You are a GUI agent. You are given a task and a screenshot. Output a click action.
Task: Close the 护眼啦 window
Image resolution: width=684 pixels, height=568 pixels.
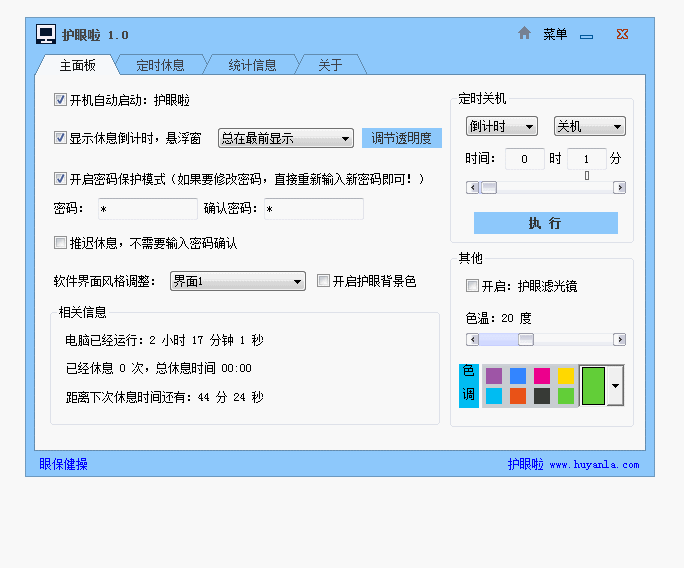[x=622, y=34]
